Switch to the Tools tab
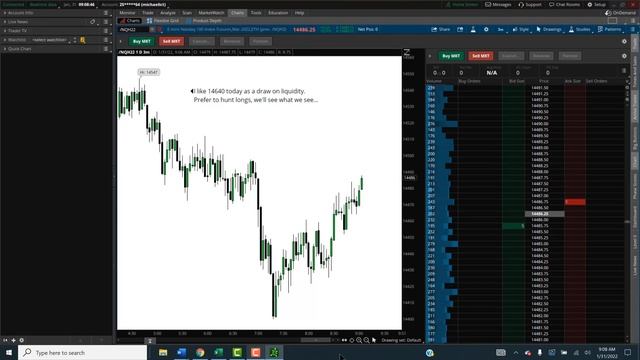 (x=256, y=13)
